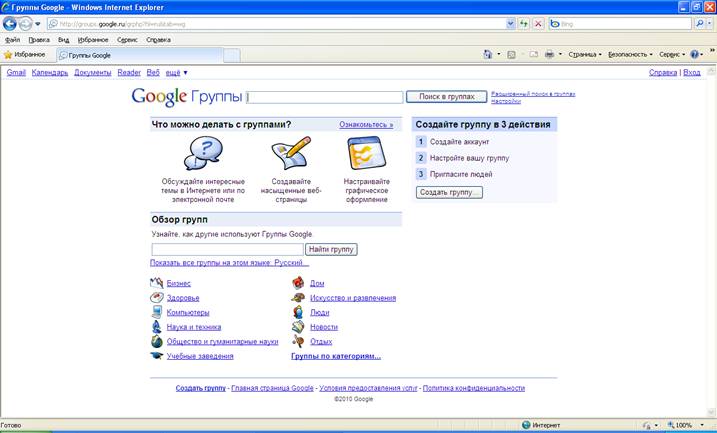Screen dimensions: 717x433
Task: Click the graduation cap Учебные заведения icon
Action: [x=156, y=356]
